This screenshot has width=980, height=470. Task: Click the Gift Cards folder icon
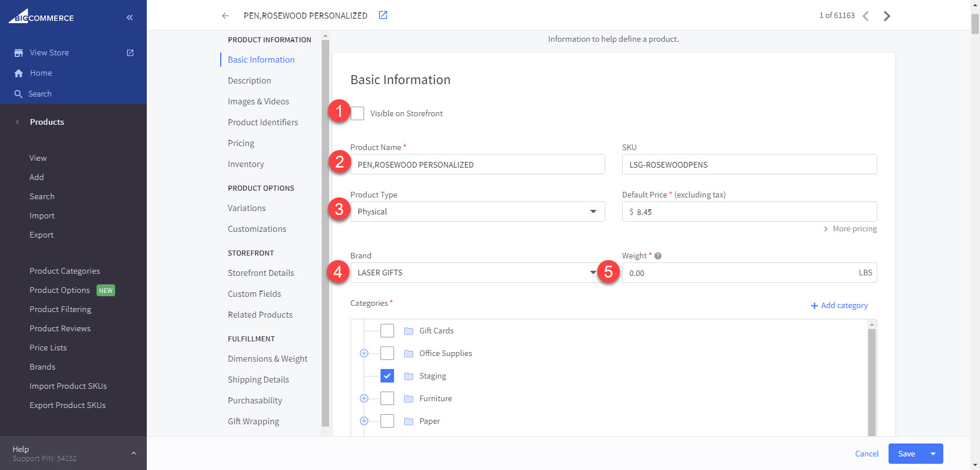409,331
